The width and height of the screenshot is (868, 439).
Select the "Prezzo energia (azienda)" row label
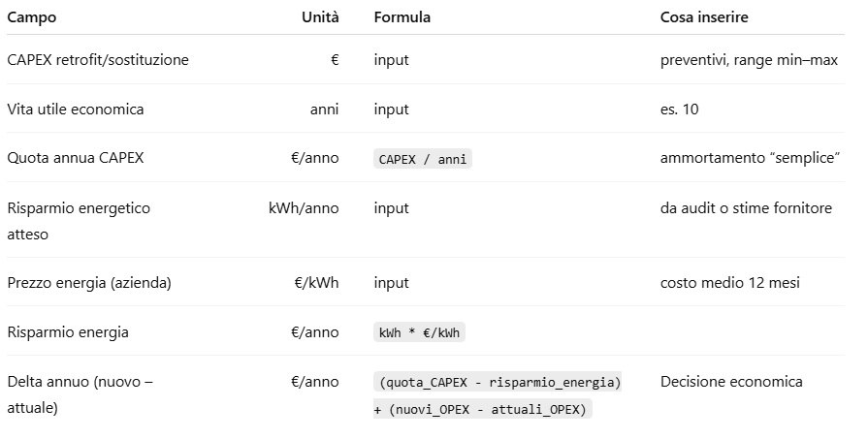[x=88, y=283]
